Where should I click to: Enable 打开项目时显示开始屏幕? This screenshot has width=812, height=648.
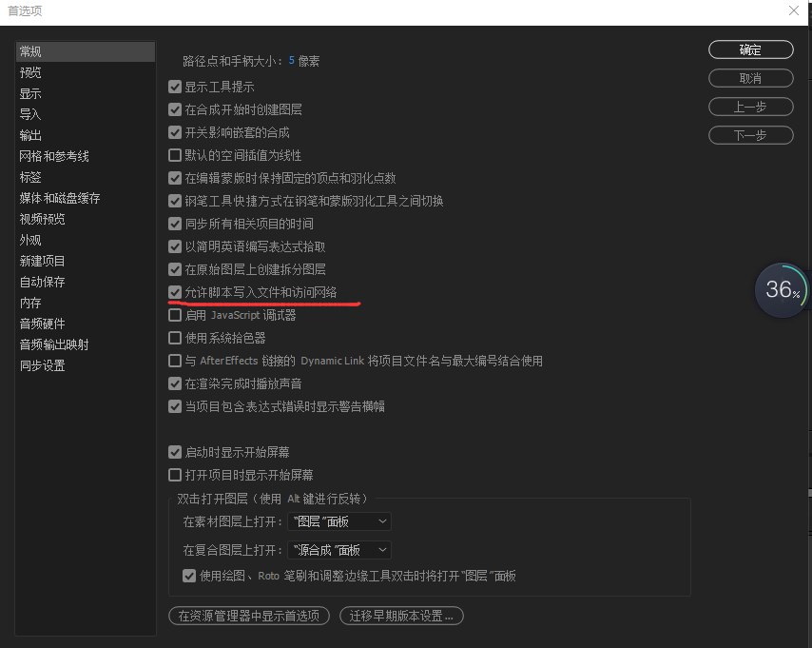coord(176,475)
